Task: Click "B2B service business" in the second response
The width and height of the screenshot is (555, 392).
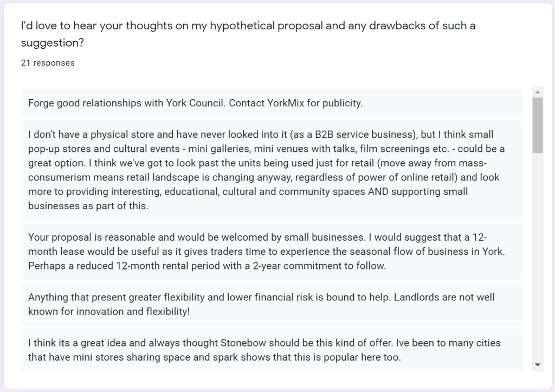Action: (368, 134)
